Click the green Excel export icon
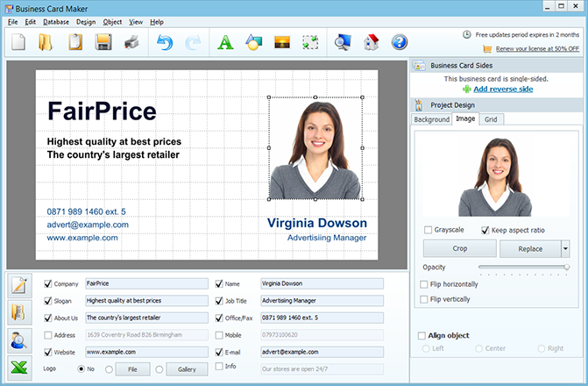 click(x=19, y=368)
